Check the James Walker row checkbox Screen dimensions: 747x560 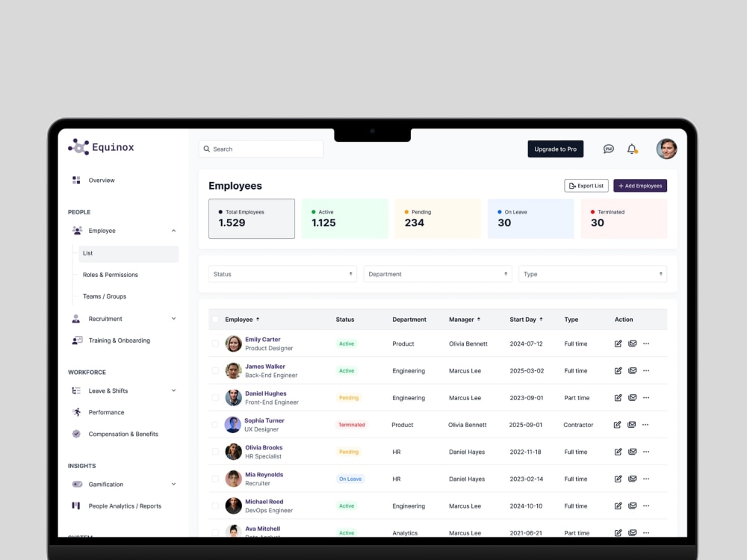(x=215, y=370)
